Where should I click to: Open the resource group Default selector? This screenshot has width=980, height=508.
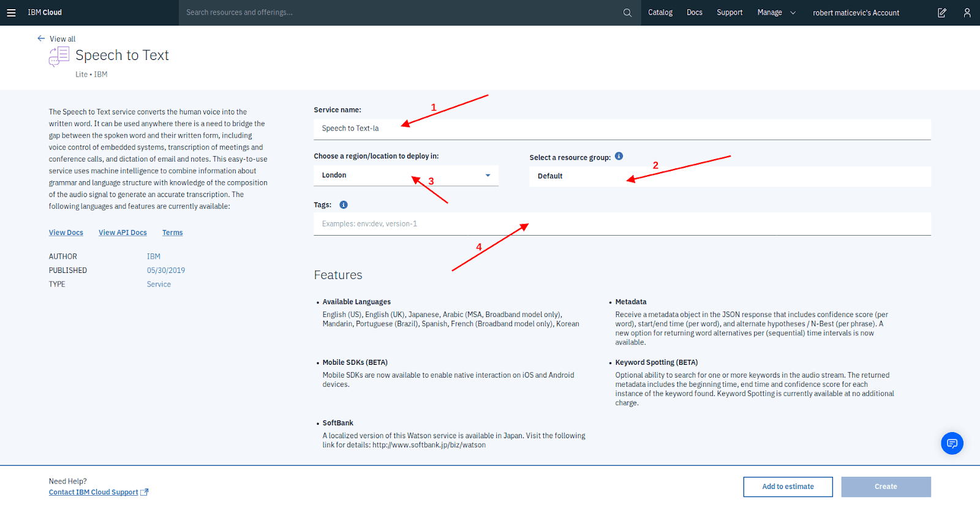tap(730, 176)
